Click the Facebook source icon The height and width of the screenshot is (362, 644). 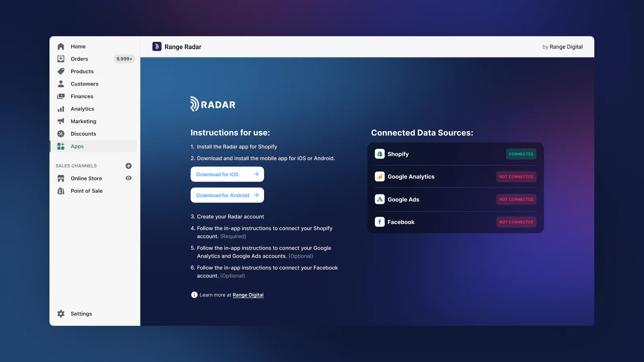380,222
